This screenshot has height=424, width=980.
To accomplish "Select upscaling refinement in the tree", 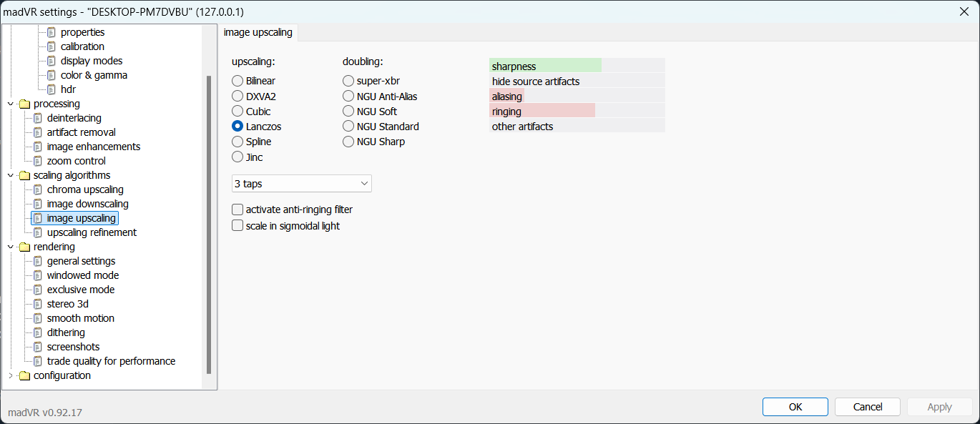I will point(92,232).
